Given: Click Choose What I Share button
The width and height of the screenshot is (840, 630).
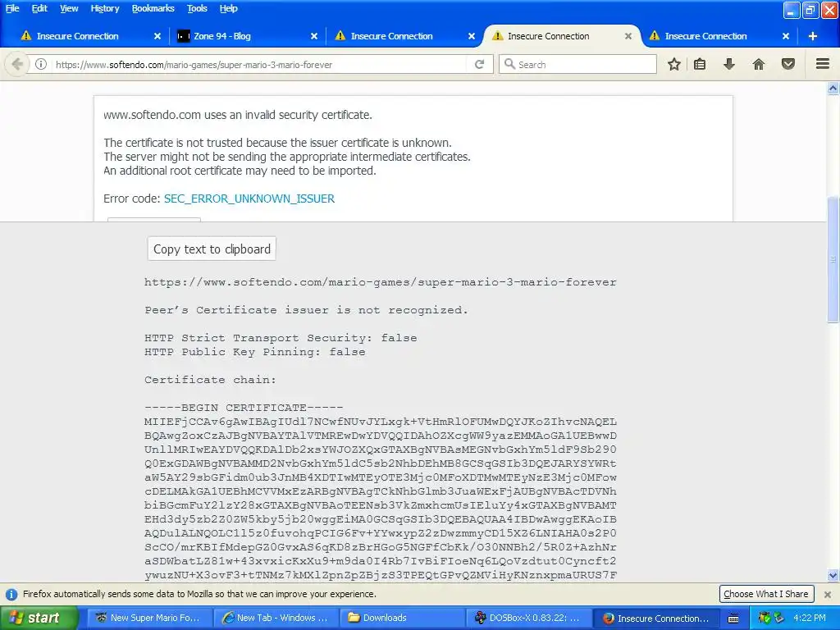Looking at the screenshot, I should (766, 594).
